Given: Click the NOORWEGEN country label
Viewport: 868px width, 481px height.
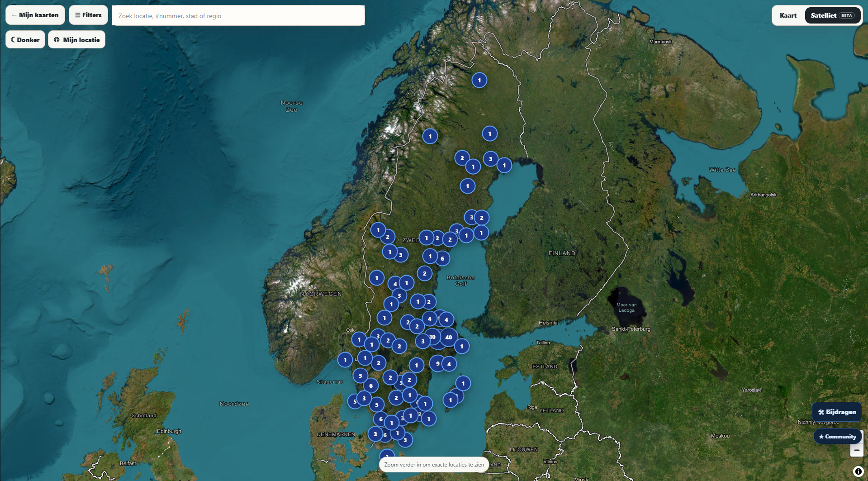Looking at the screenshot, I should 321,294.
